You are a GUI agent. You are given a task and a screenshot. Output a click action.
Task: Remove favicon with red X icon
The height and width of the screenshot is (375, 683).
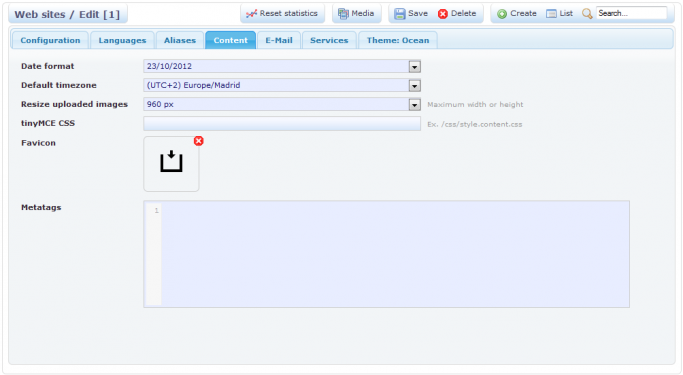coord(199,141)
